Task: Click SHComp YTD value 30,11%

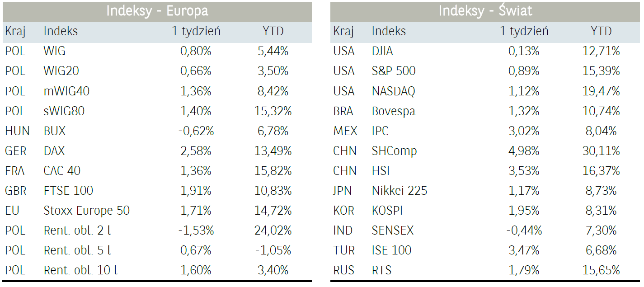Action: 601,151
